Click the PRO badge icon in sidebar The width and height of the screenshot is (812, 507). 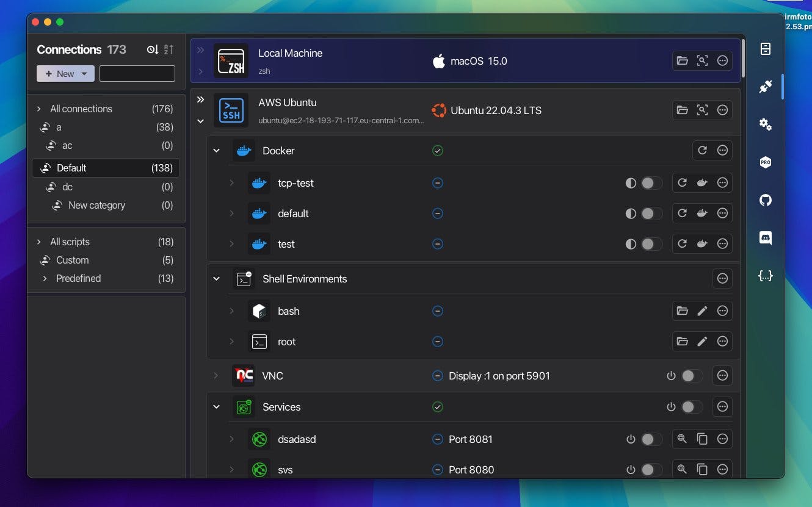(x=765, y=162)
